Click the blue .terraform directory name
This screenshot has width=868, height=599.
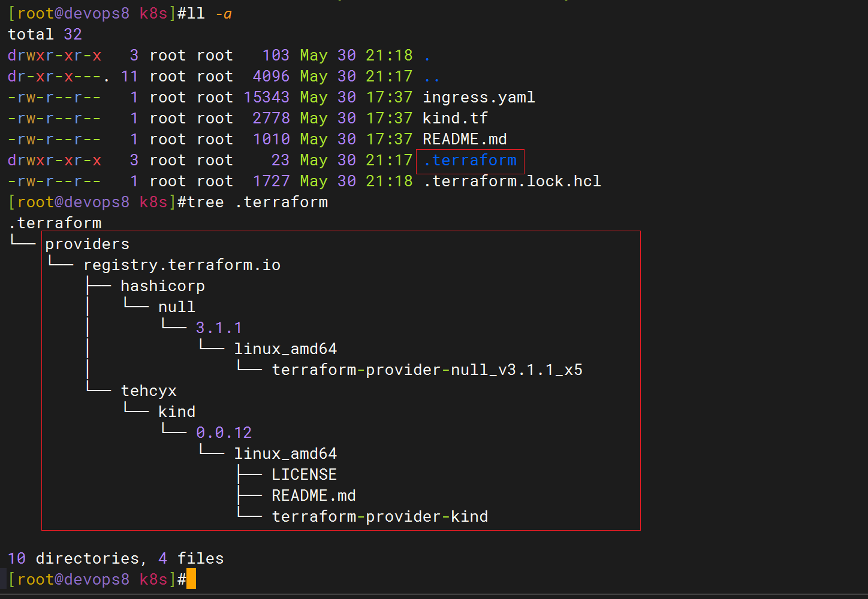[470, 160]
